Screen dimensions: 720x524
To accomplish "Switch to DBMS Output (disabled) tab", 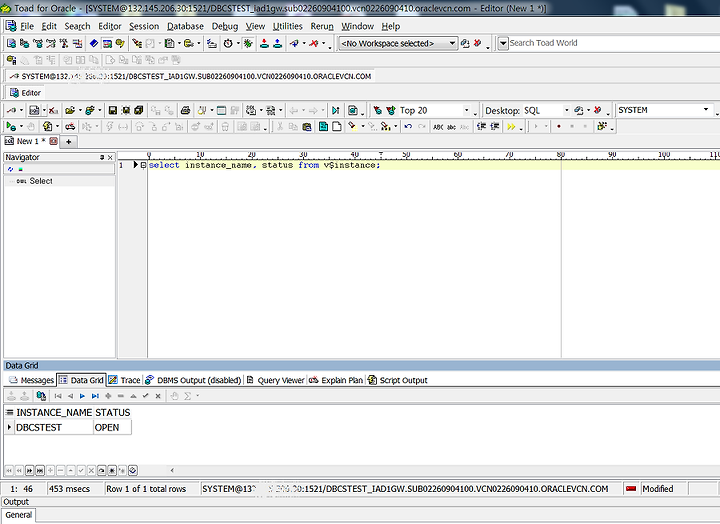I will click(193, 380).
